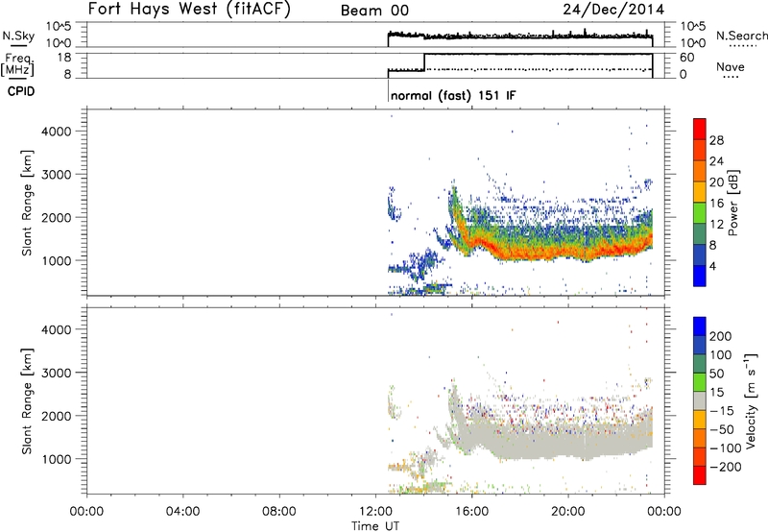Click the 'Nave' legend label
Screen dimensions: 768x532
pyautogui.click(x=730, y=66)
